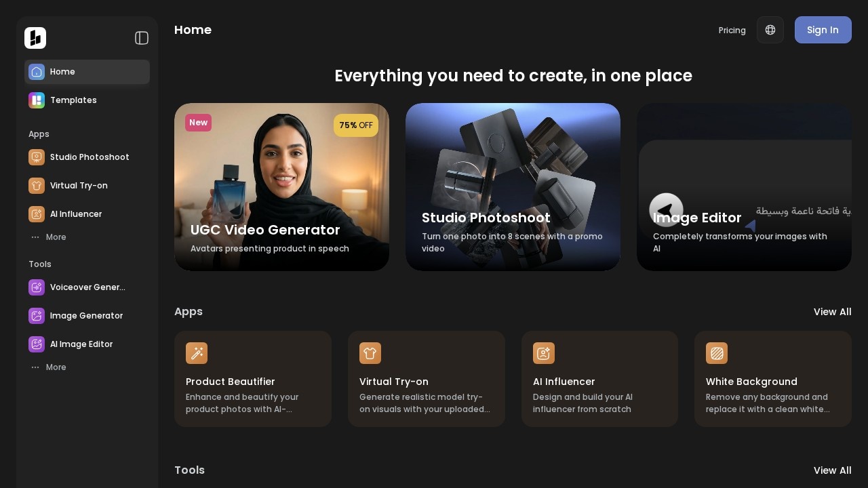View All in the Tools section
The width and height of the screenshot is (868, 488).
833,470
